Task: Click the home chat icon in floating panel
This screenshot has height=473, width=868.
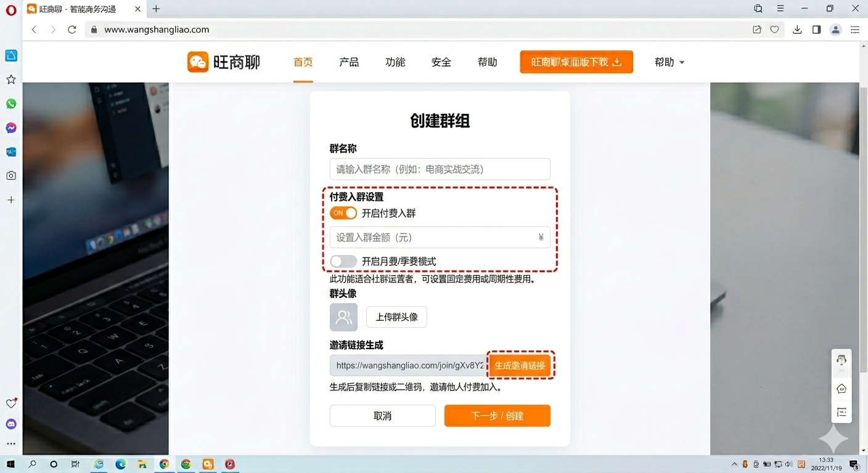Action: (841, 389)
